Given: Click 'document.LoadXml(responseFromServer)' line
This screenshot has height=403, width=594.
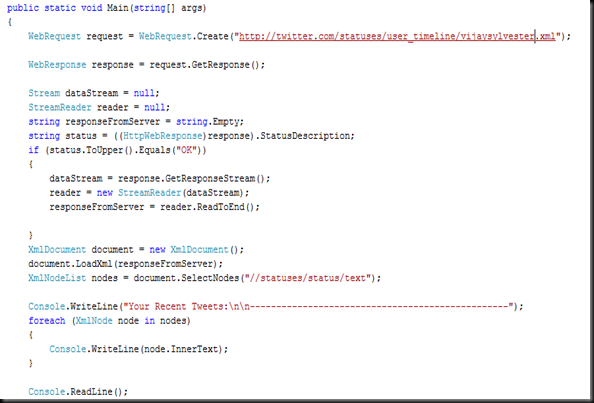Looking at the screenshot, I should [x=125, y=264].
